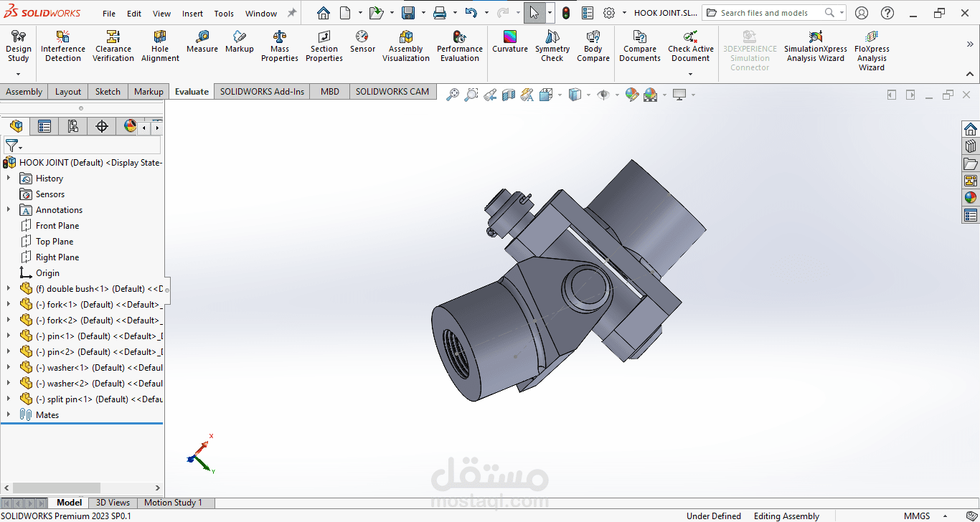Open the Appearances task pane icon

(x=971, y=198)
